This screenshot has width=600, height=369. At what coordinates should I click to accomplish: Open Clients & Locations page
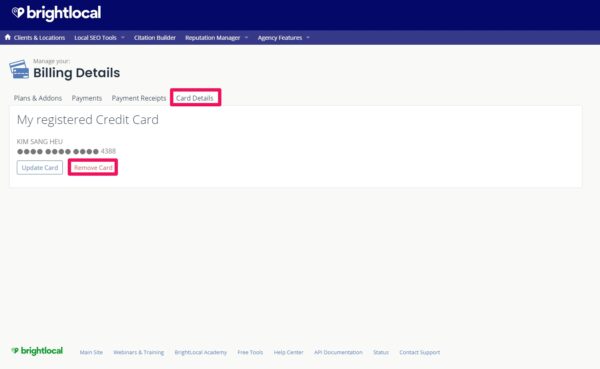point(39,38)
